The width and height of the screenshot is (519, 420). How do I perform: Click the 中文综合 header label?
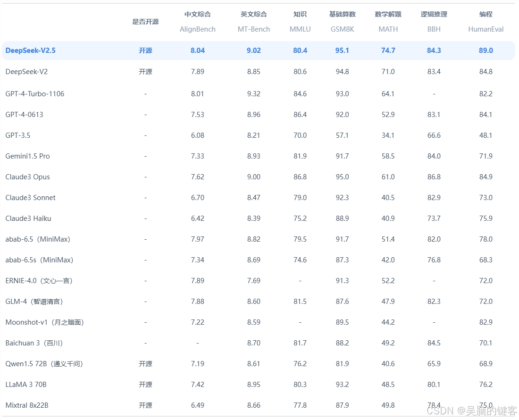(x=198, y=14)
